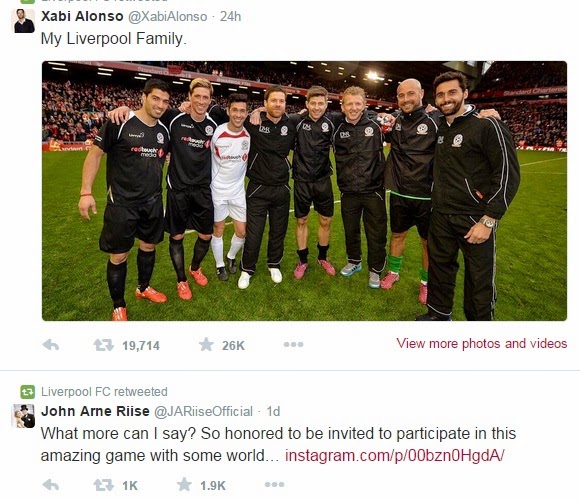Retweet Xabi Alonso's Liverpool Family tweet
Viewport: 580px width, 501px height.
[x=104, y=345]
